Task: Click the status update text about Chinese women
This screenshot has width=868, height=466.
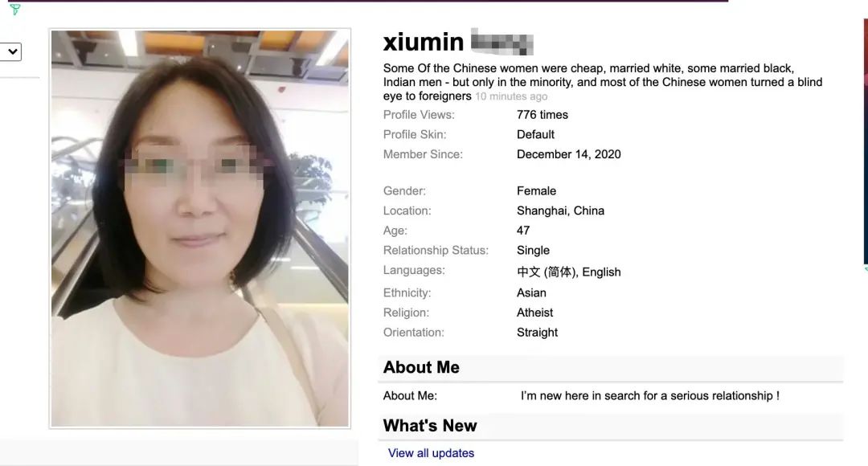Action: pyautogui.click(x=602, y=82)
